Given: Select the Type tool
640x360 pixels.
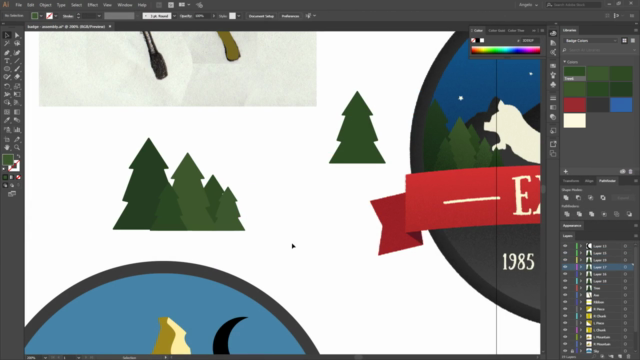Looking at the screenshot, I should (7, 61).
